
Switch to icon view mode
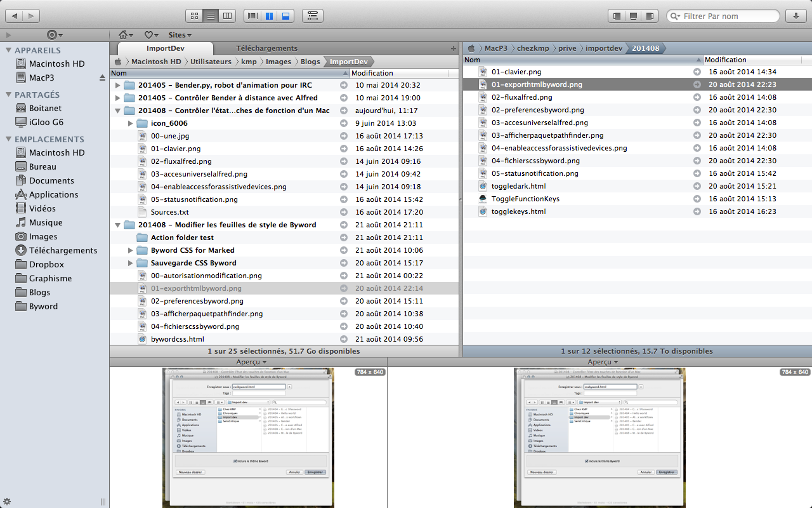194,16
